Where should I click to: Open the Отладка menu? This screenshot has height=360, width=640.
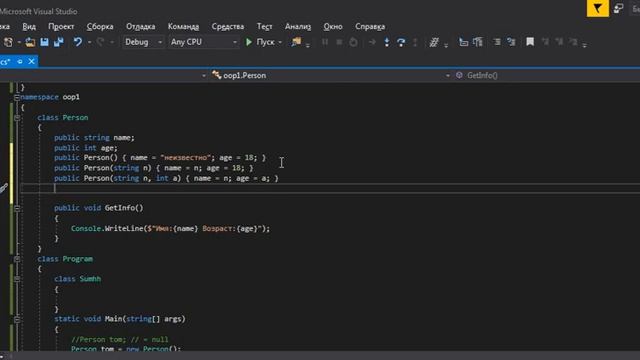pos(140,27)
